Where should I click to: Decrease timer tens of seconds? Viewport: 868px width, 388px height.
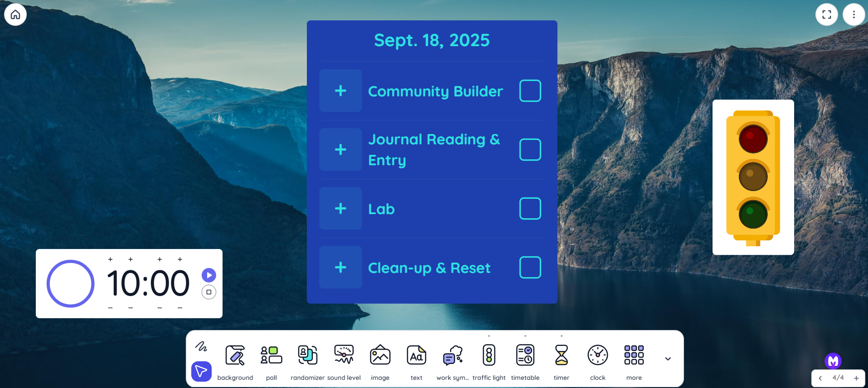(160, 308)
